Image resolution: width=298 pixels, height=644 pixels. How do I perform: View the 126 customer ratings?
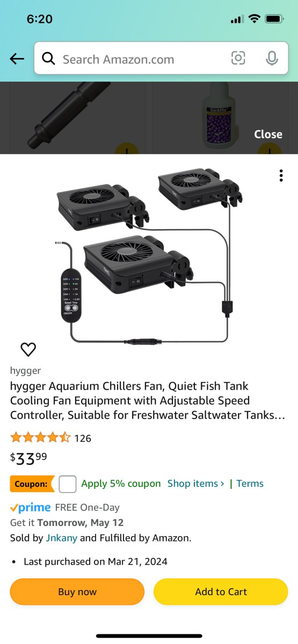click(x=83, y=438)
